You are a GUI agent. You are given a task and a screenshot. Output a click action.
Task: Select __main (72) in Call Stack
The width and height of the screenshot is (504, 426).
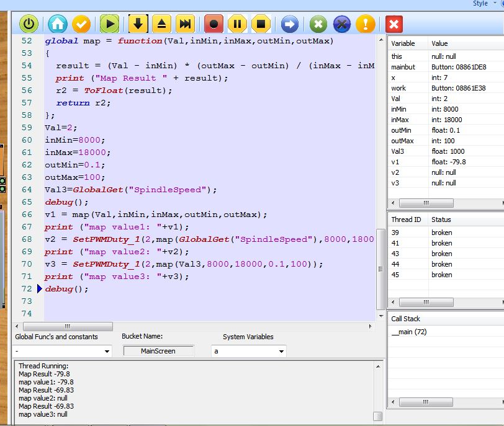point(409,332)
